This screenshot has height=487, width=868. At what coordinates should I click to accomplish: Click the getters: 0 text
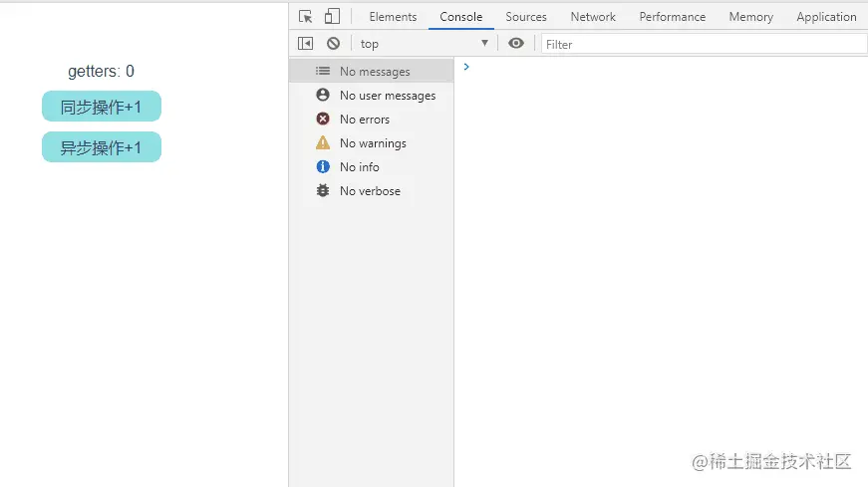coord(102,72)
